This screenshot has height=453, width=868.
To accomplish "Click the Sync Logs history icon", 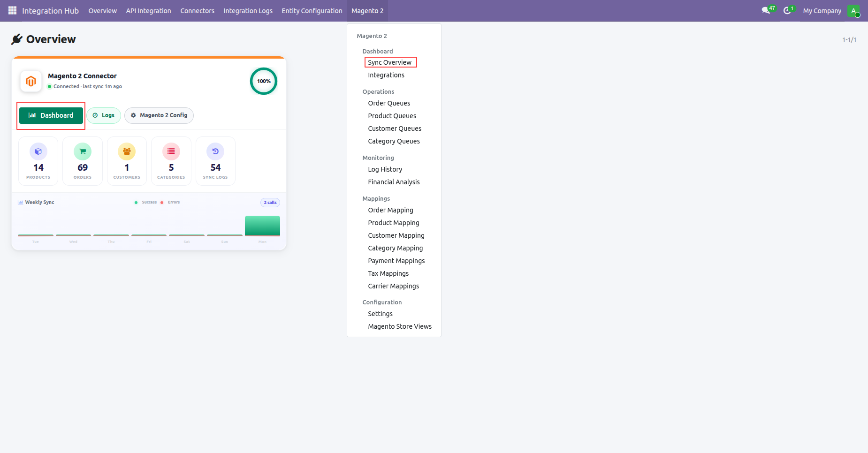I will tap(215, 151).
